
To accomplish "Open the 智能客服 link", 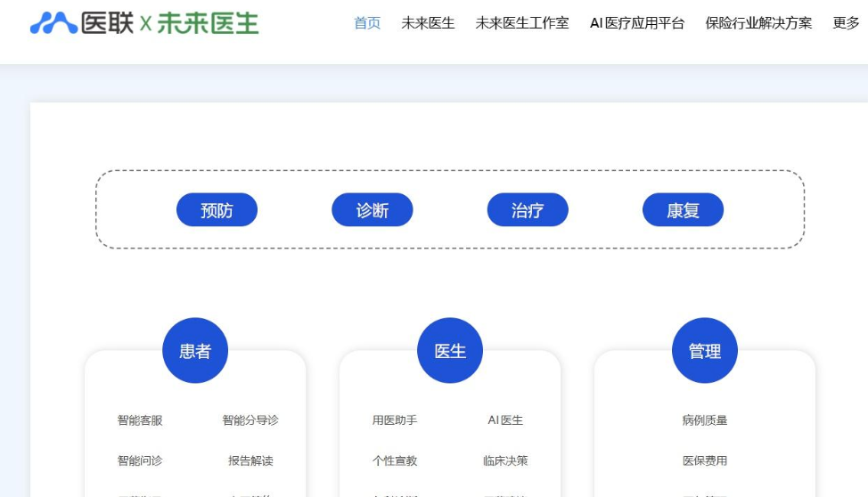I will [140, 420].
